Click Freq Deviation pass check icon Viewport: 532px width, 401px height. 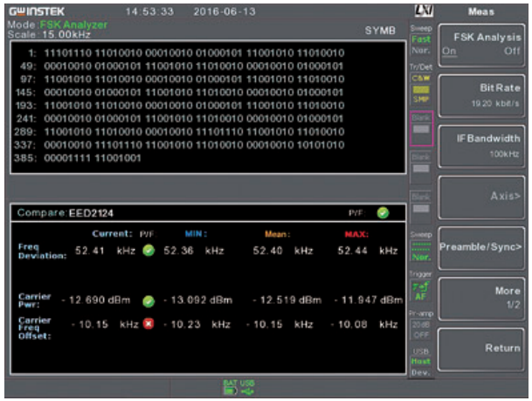point(149,251)
